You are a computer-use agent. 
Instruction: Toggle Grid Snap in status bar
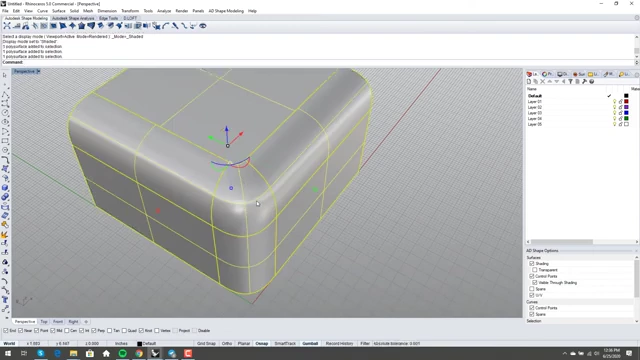(x=206, y=344)
